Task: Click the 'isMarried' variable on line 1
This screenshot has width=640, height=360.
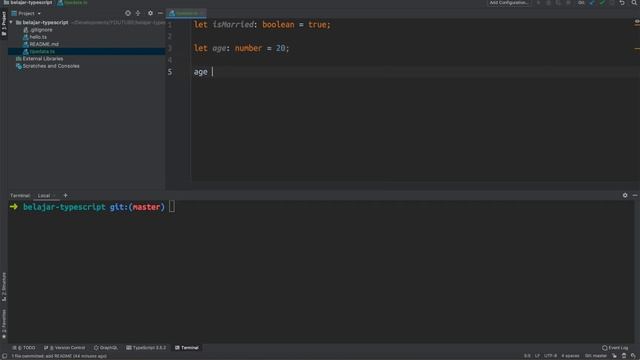Action: (233, 25)
